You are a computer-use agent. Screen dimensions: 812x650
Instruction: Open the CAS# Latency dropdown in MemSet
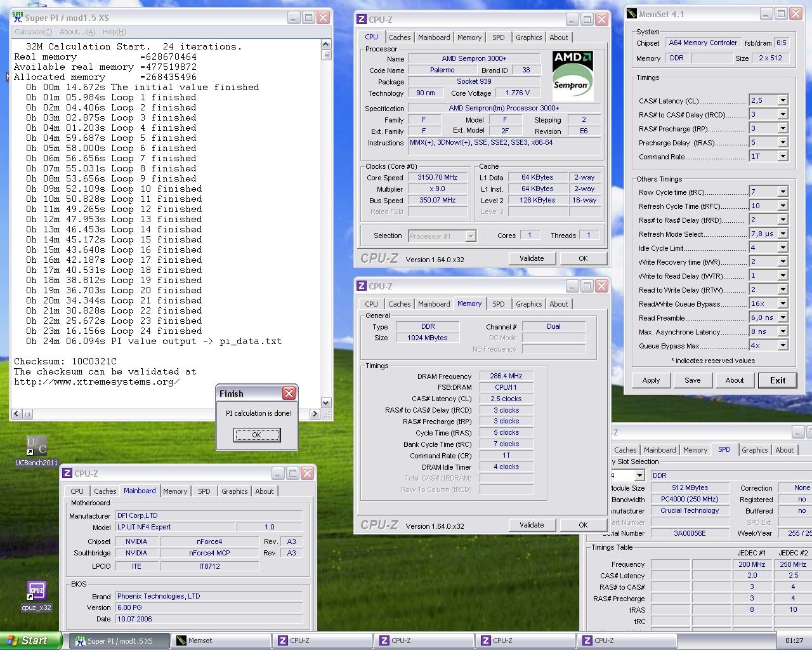point(783,100)
